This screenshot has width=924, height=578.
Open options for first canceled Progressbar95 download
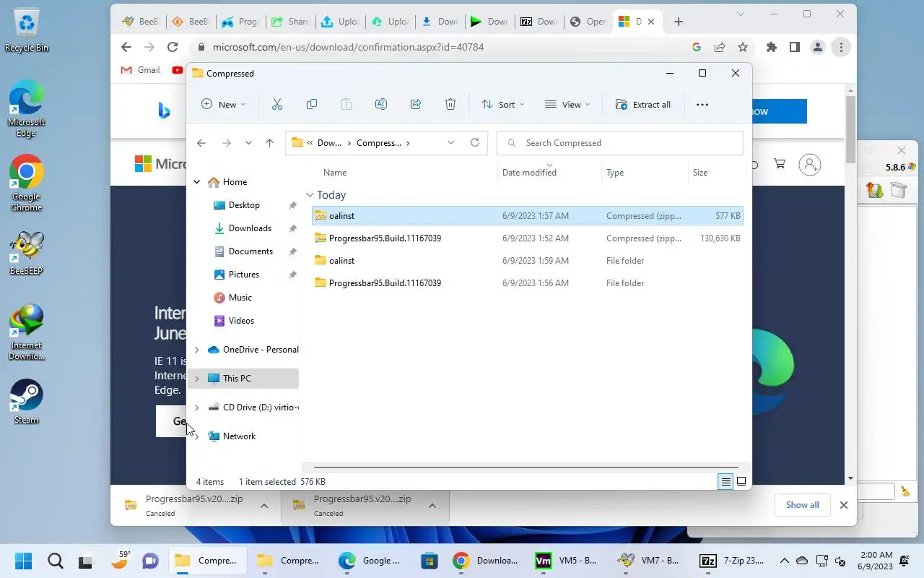[x=264, y=506]
